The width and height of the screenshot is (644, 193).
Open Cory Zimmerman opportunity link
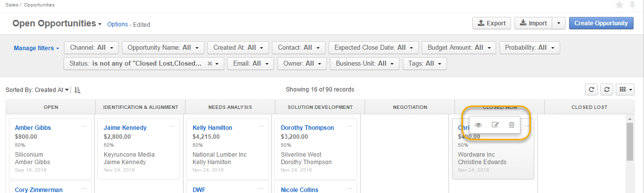(39, 190)
